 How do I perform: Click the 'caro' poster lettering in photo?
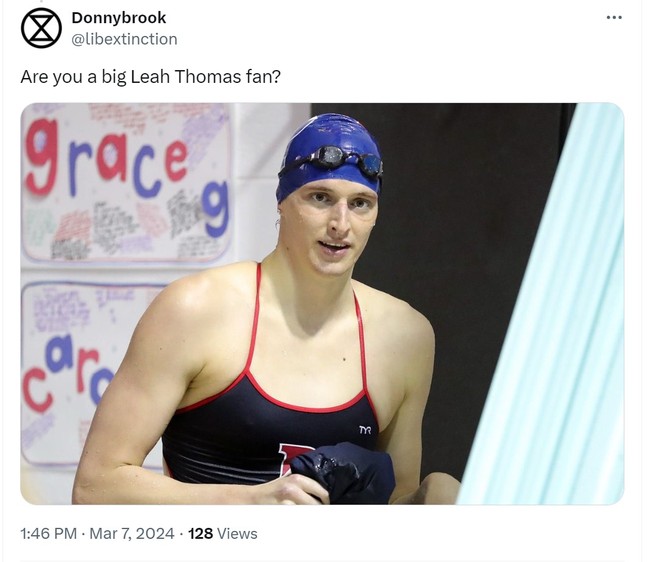click(x=66, y=374)
